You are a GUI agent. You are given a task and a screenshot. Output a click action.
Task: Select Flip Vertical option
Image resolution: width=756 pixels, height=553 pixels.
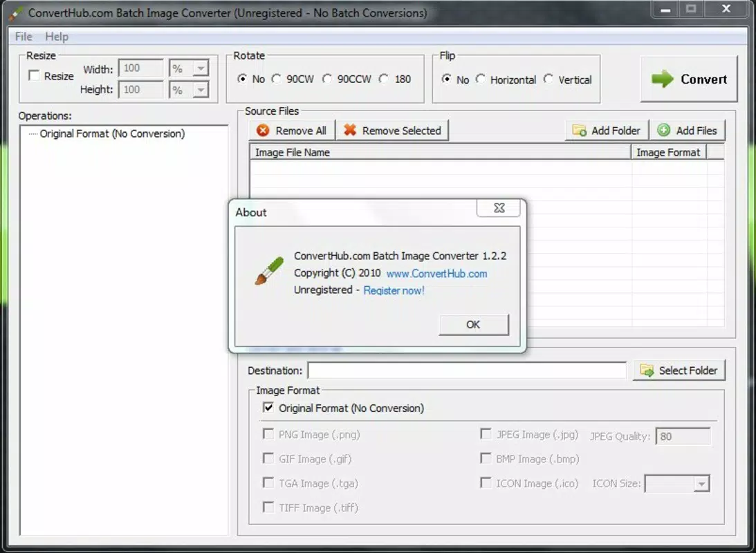(x=548, y=79)
